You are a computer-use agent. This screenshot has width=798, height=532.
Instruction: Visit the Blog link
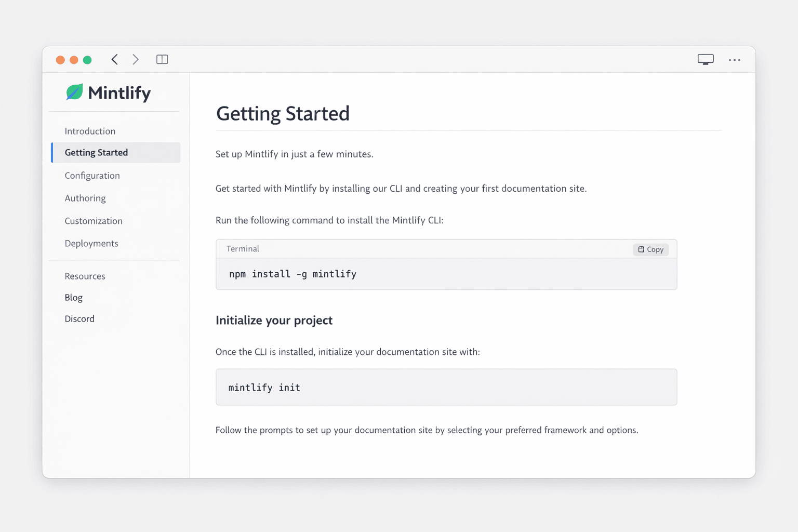(73, 297)
